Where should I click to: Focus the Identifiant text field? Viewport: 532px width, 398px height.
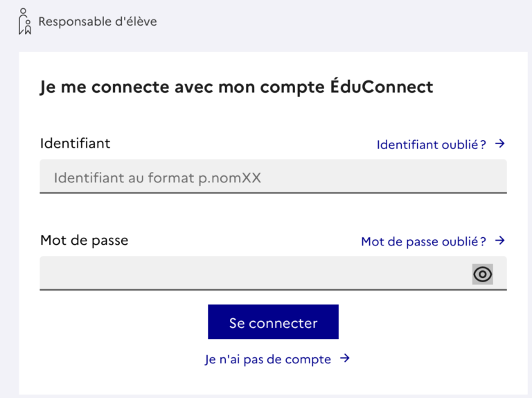[273, 177]
